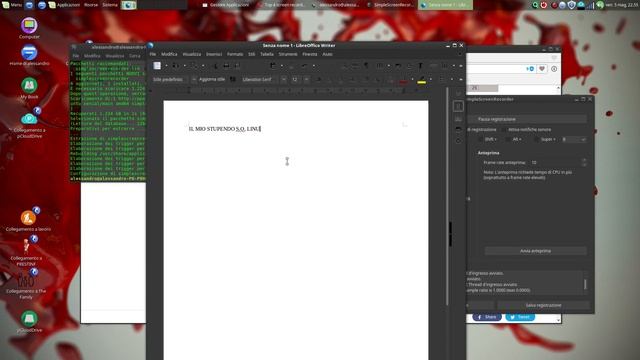
Task: Click the heart bookmark icon in browser toolbar
Action: point(542,69)
